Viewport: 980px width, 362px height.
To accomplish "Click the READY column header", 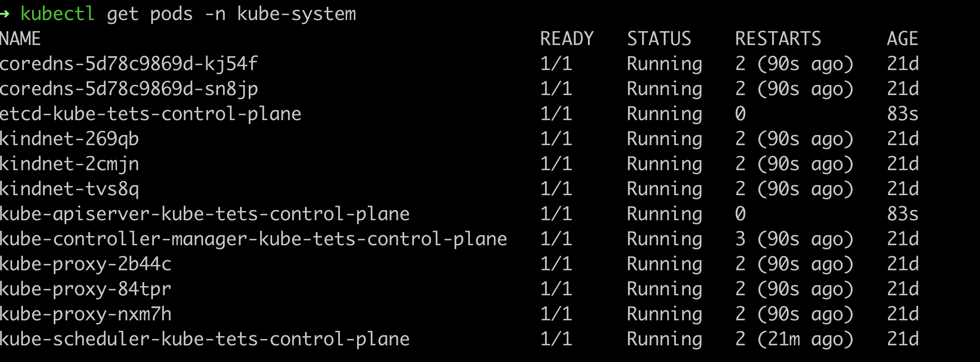I will tap(567, 39).
